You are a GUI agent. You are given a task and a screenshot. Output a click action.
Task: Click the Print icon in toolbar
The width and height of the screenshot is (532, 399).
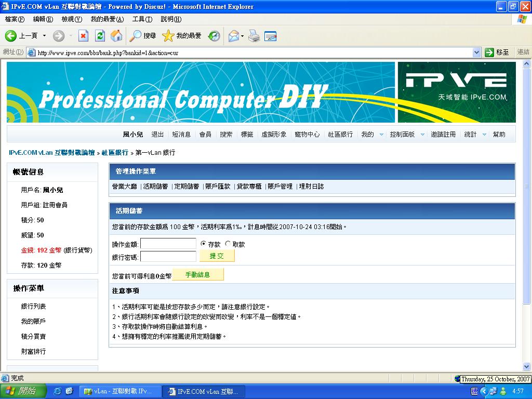coord(254,36)
